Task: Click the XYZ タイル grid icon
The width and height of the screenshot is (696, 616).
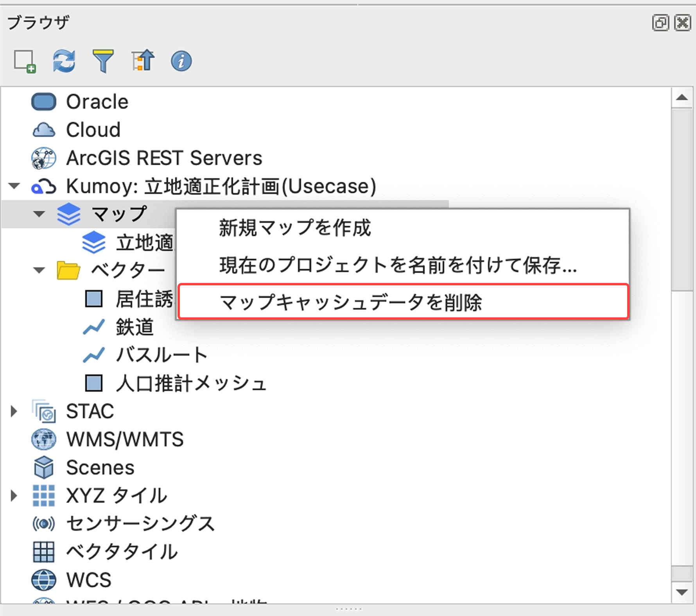Action: (43, 495)
